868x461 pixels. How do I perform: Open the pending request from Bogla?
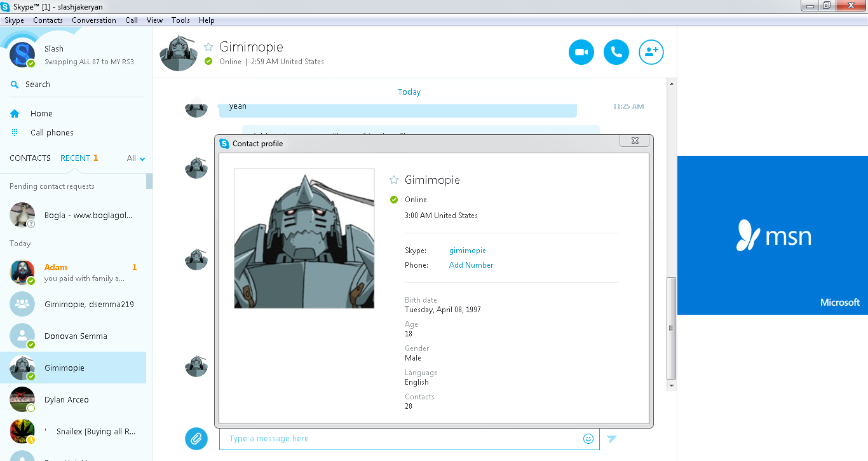(73, 215)
